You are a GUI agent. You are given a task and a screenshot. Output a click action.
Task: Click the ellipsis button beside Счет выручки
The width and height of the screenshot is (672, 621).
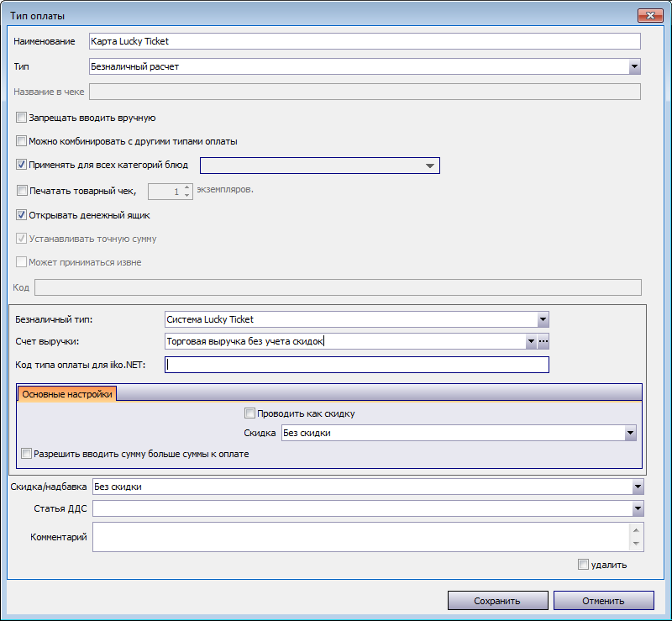pos(543,341)
